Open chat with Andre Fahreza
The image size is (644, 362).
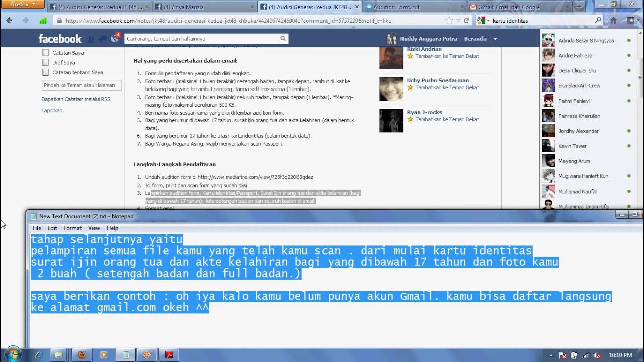coord(587,56)
